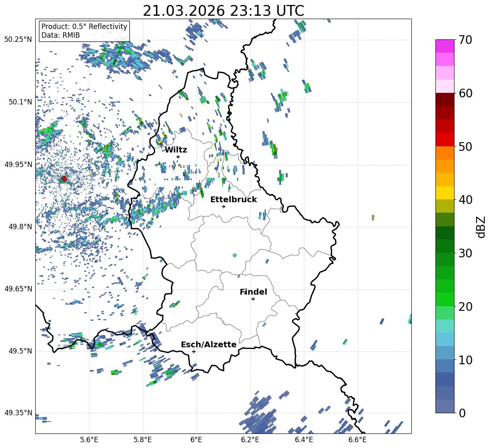
Task: Pick the bright green colorbar swatch above 20 dBZ
Action: click(x=445, y=299)
